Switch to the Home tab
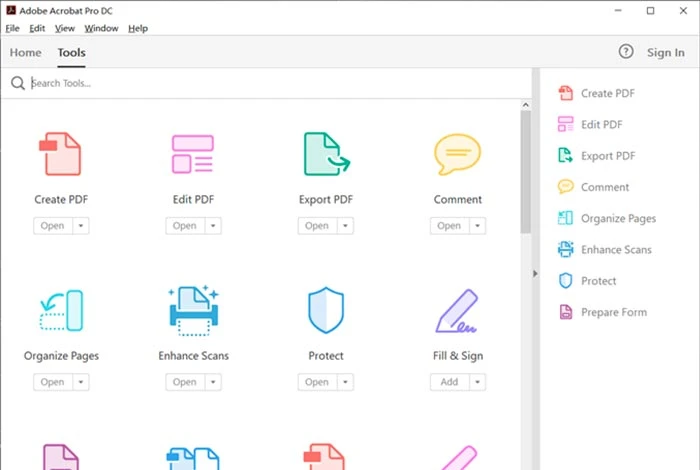700x470 pixels. coord(25,53)
